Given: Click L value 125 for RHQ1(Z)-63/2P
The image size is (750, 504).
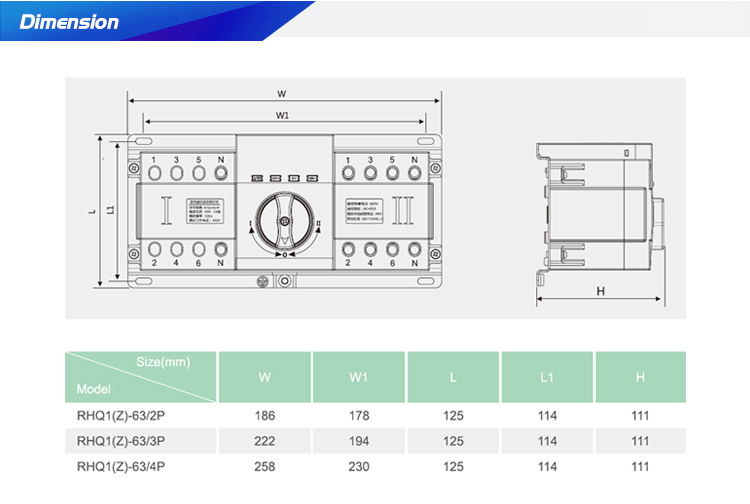Looking at the screenshot, I should click(x=453, y=416).
